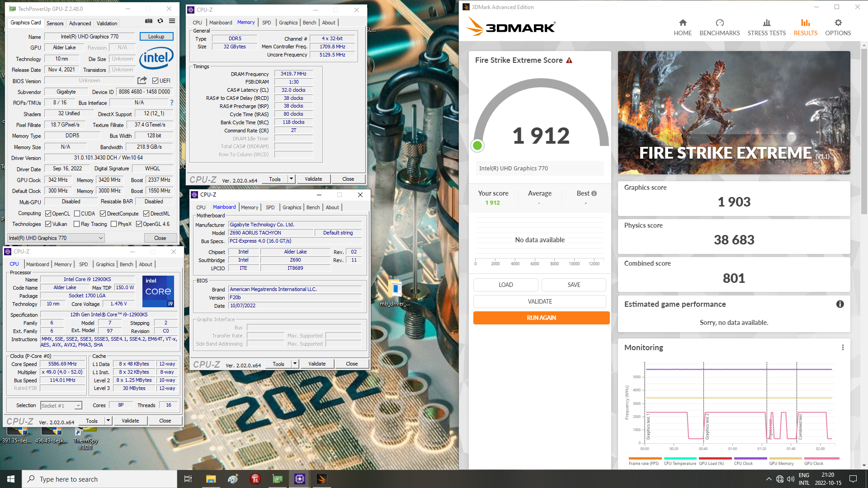Open File Explorer from taskbar
The height and width of the screenshot is (488, 868).
[211, 479]
